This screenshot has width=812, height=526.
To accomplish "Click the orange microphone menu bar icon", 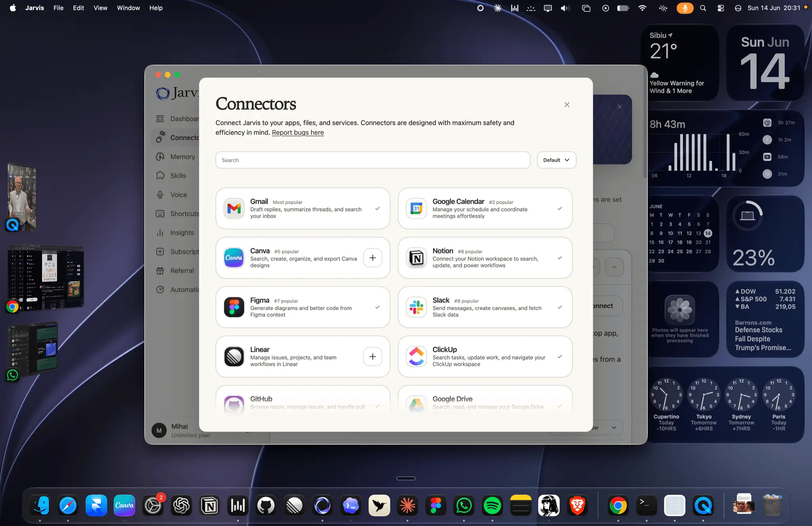I will click(685, 8).
